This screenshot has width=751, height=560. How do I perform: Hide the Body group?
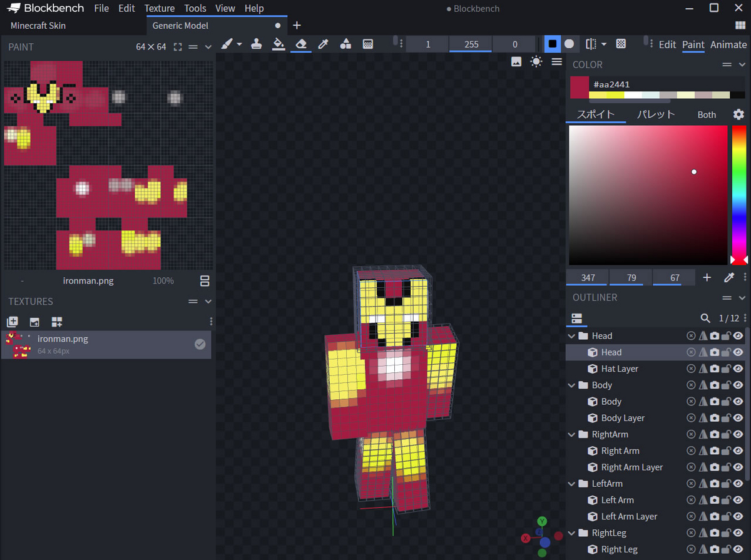pyautogui.click(x=738, y=385)
